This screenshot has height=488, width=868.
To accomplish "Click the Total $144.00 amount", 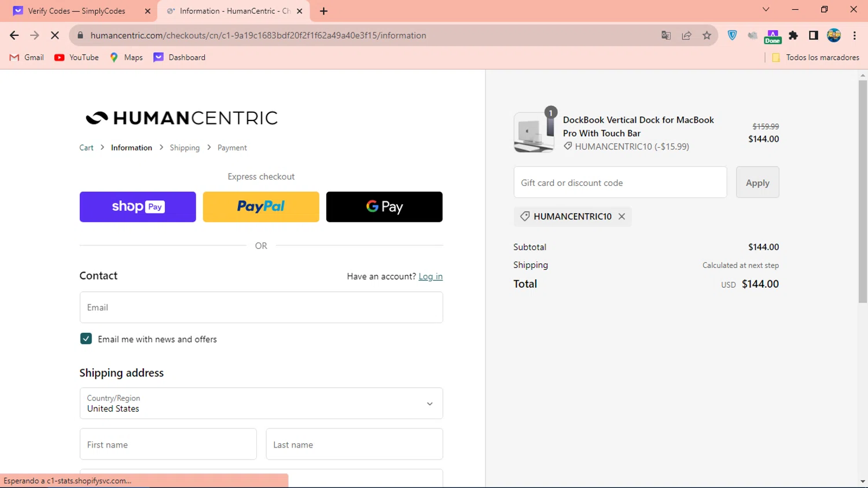I will 760,284.
